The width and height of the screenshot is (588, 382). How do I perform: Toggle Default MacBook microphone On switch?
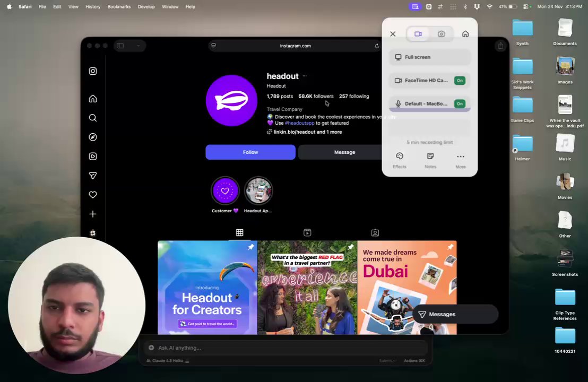[460, 103]
